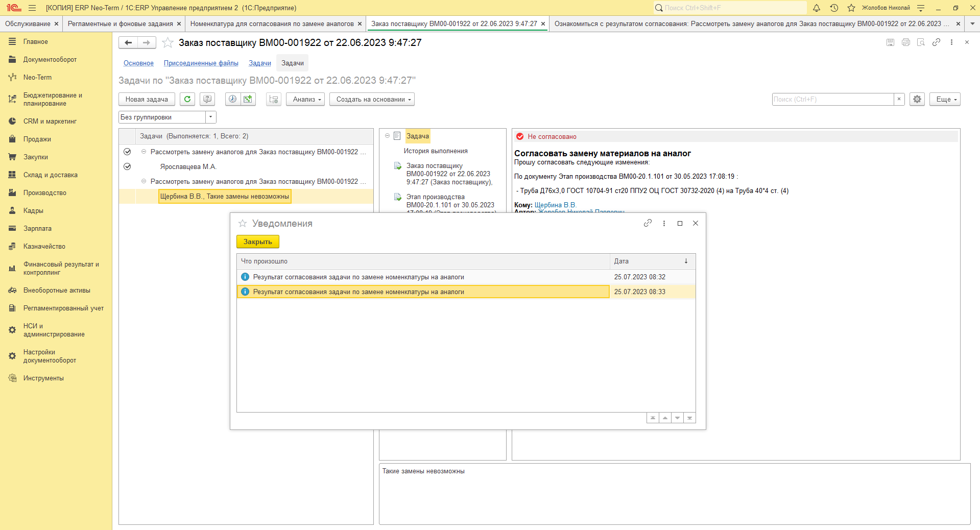This screenshot has height=530, width=980.
Task: Click the global search field in the title bar
Action: (730, 8)
